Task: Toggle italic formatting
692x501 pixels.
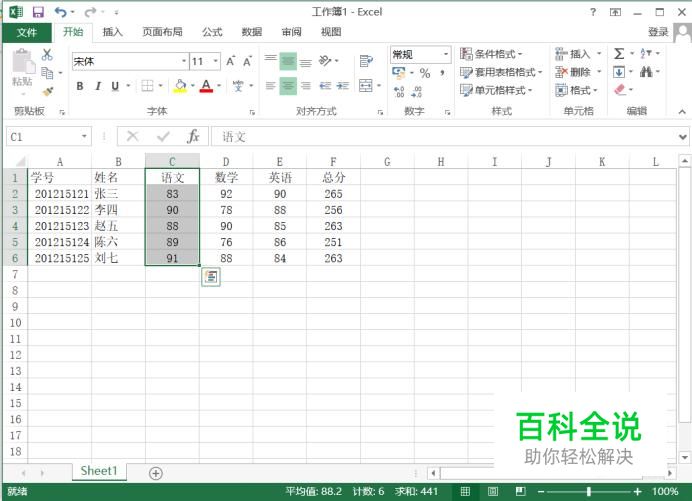Action: pyautogui.click(x=98, y=86)
